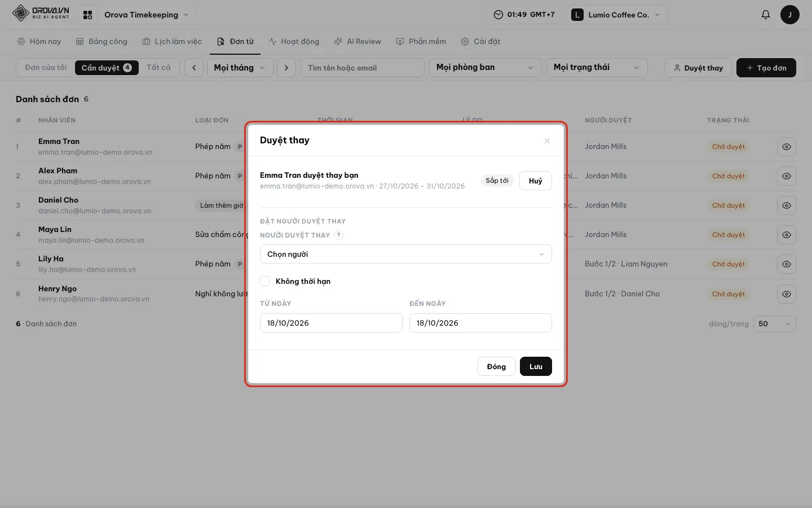The height and width of the screenshot is (508, 812).
Task: Open the Orova Timekeeping app switcher
Action: 146,15
